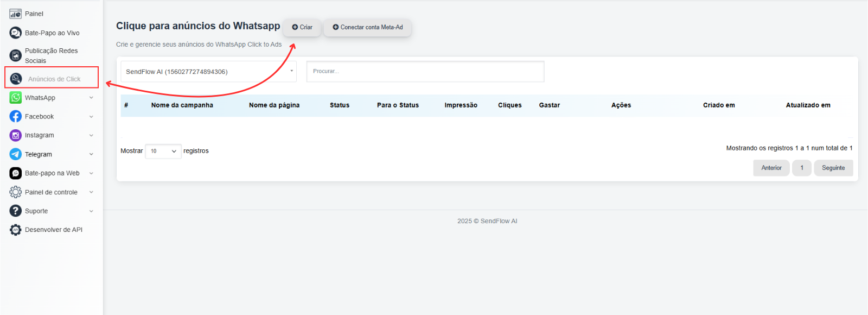Click the Telegram logo icon
868x315 pixels.
pyautogui.click(x=15, y=154)
